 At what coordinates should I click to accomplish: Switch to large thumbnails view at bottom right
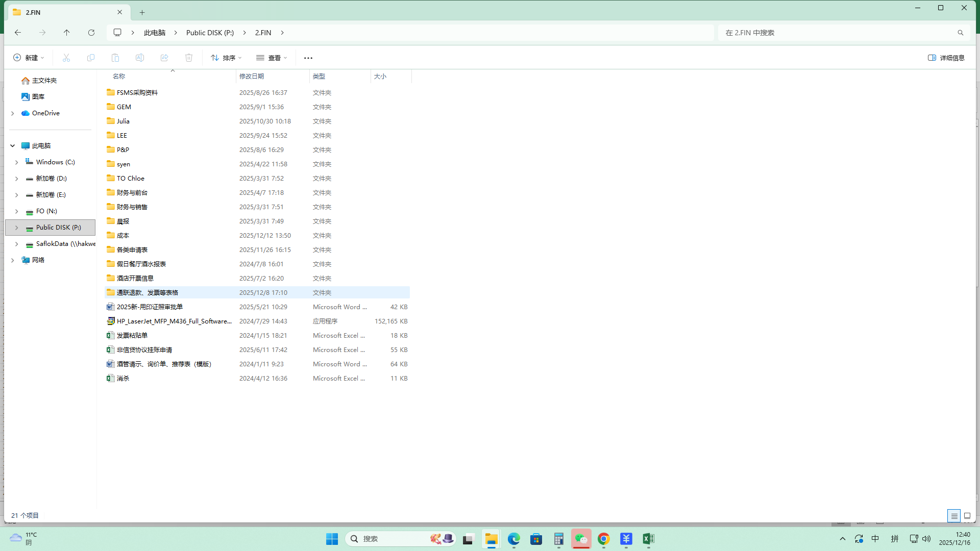(x=967, y=516)
